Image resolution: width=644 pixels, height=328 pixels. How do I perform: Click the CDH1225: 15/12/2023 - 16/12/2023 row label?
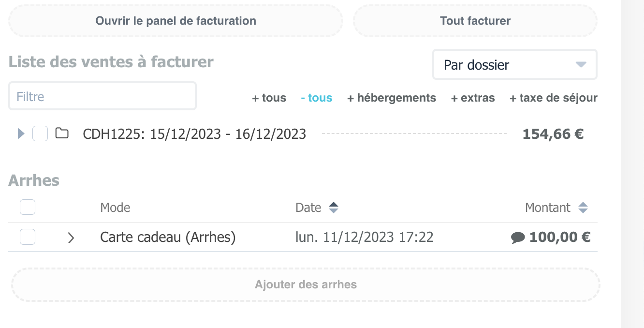point(194,134)
